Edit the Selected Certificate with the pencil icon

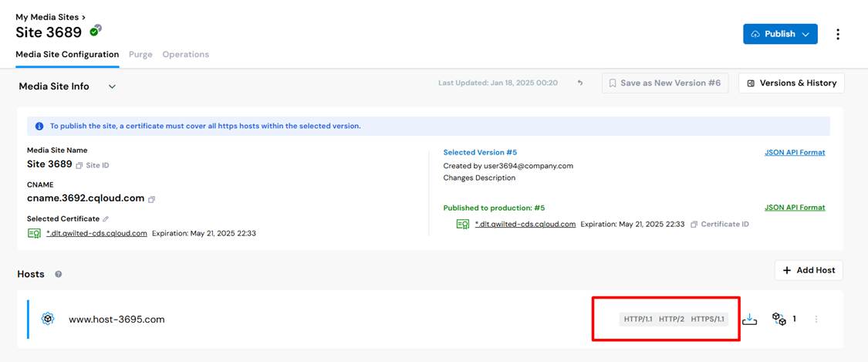(x=106, y=218)
